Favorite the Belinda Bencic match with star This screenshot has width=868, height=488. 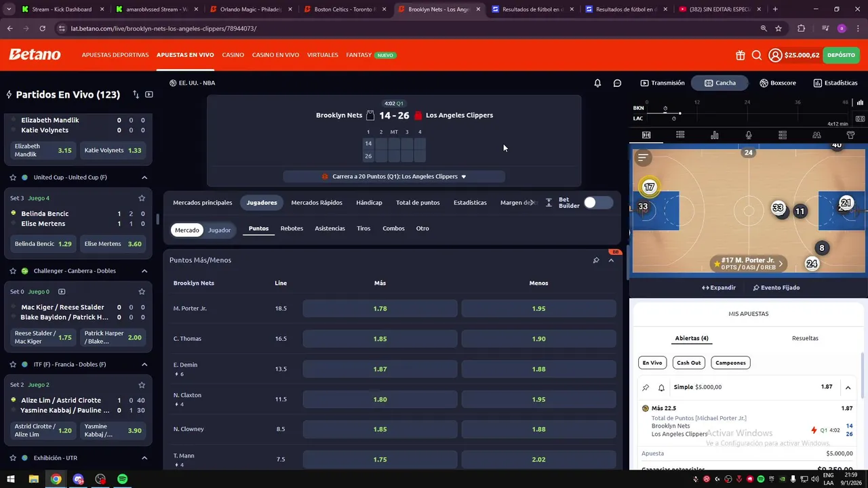(x=142, y=198)
